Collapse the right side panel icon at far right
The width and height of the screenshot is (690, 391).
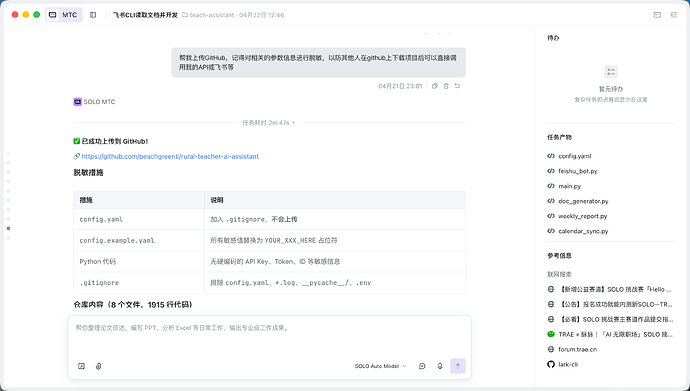pos(674,15)
